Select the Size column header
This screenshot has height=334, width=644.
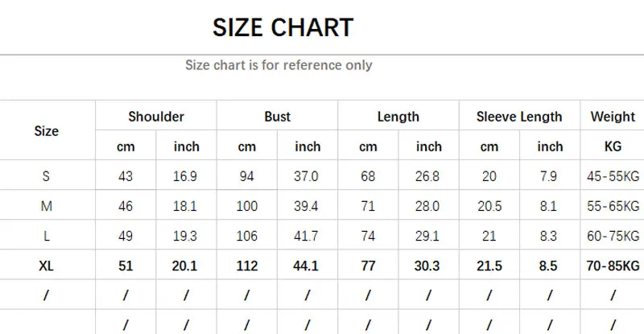tap(47, 130)
